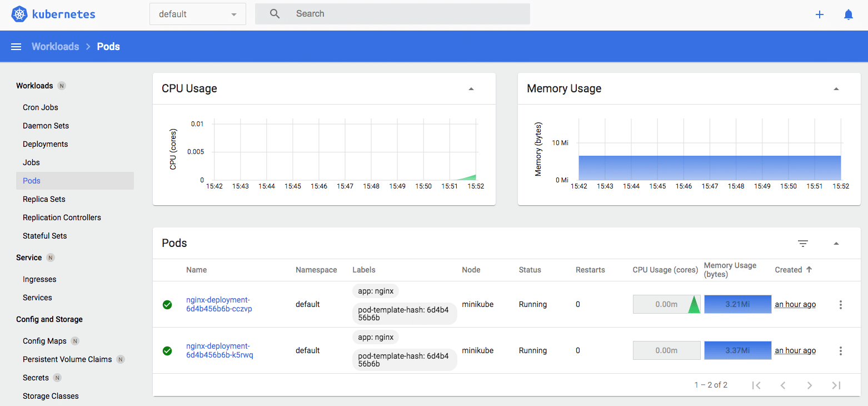Click inside the Search input field
The image size is (868, 406).
[389, 13]
